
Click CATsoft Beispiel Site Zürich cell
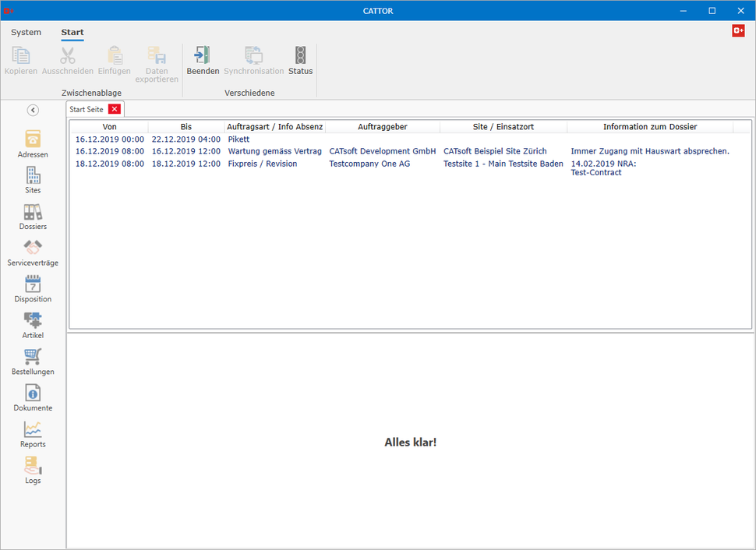pyautogui.click(x=495, y=151)
